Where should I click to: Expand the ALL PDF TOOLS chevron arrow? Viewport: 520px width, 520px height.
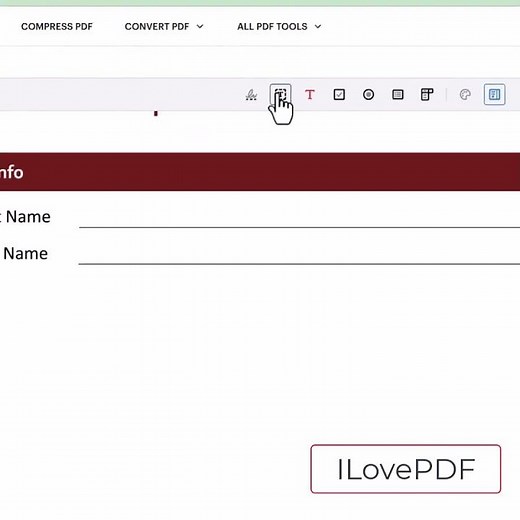[318, 27]
